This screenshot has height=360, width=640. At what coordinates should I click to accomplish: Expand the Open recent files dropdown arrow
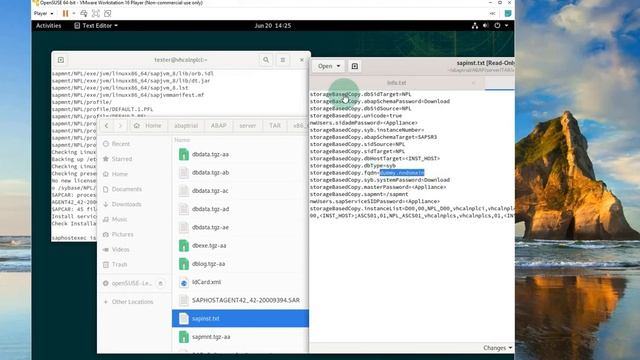(x=338, y=66)
